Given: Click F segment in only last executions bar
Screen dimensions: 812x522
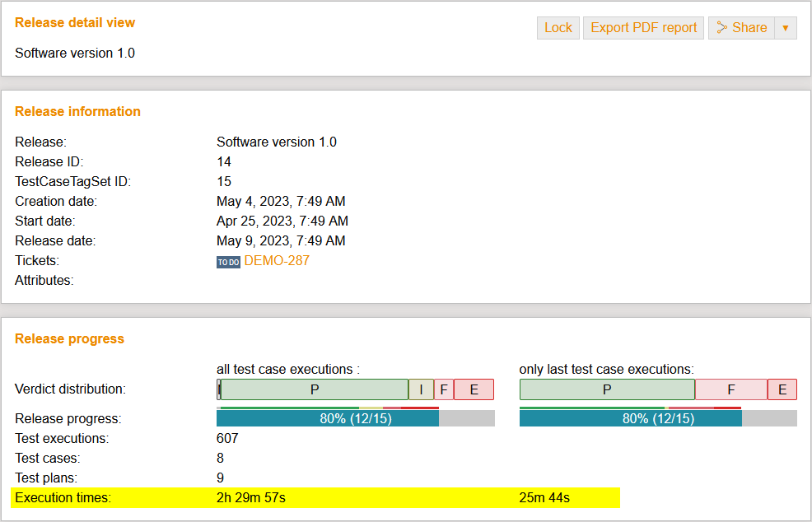Looking at the screenshot, I should [730, 389].
